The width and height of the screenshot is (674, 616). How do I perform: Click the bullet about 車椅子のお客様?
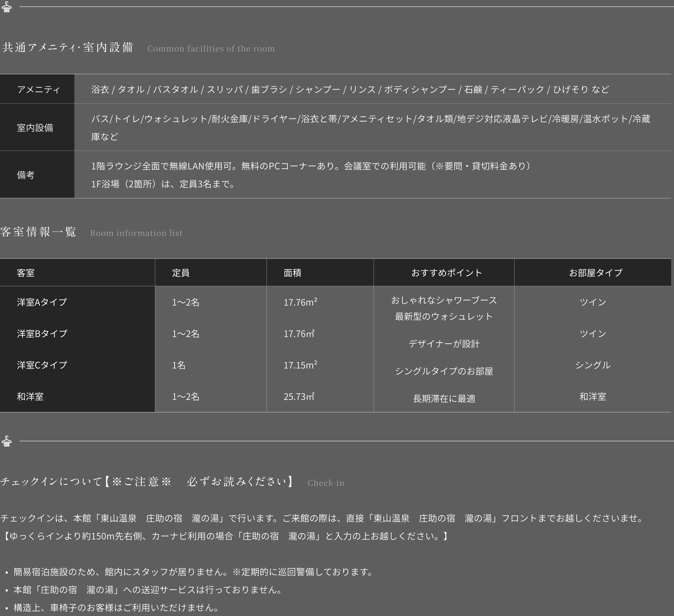(116, 607)
